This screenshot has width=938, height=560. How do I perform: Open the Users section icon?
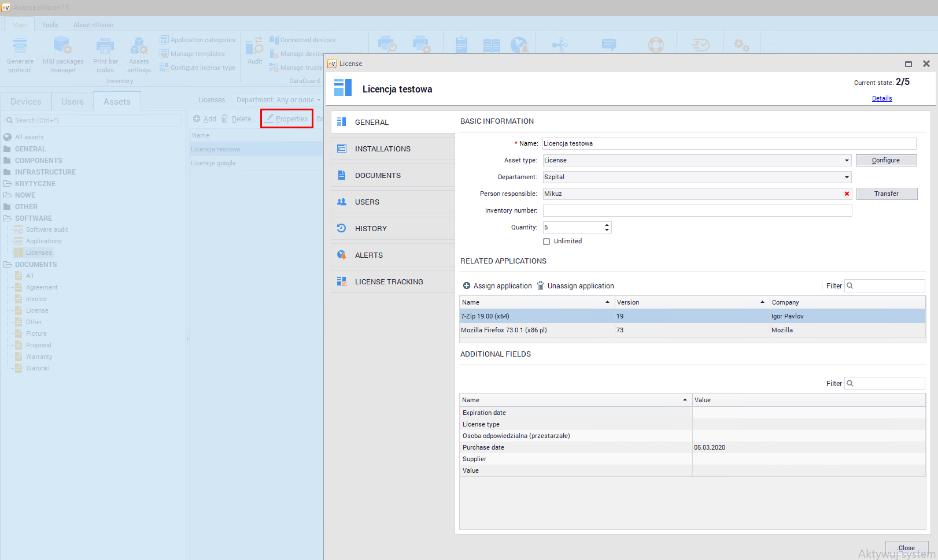click(342, 202)
